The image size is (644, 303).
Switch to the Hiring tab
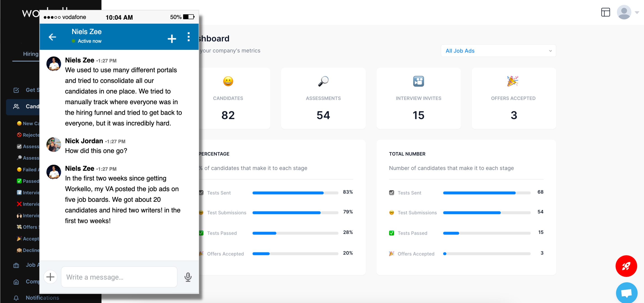tap(30, 54)
